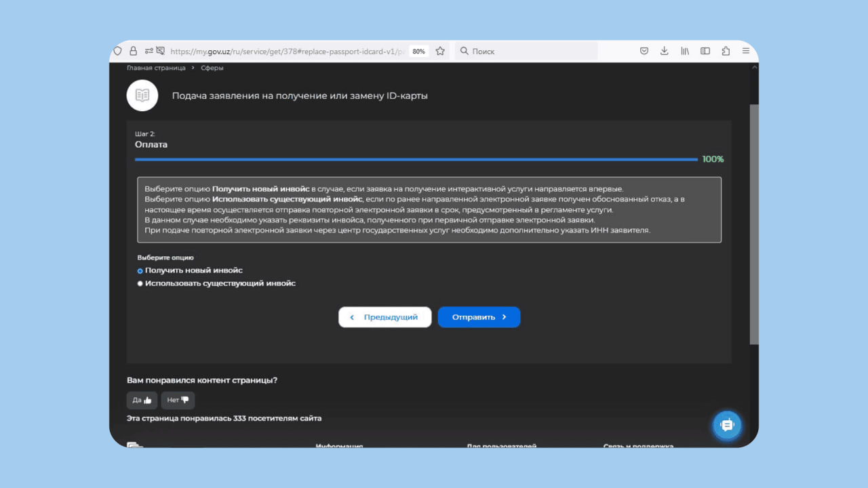Go back with the 'Предыдущий' button
868x488 pixels.
pos(384,317)
